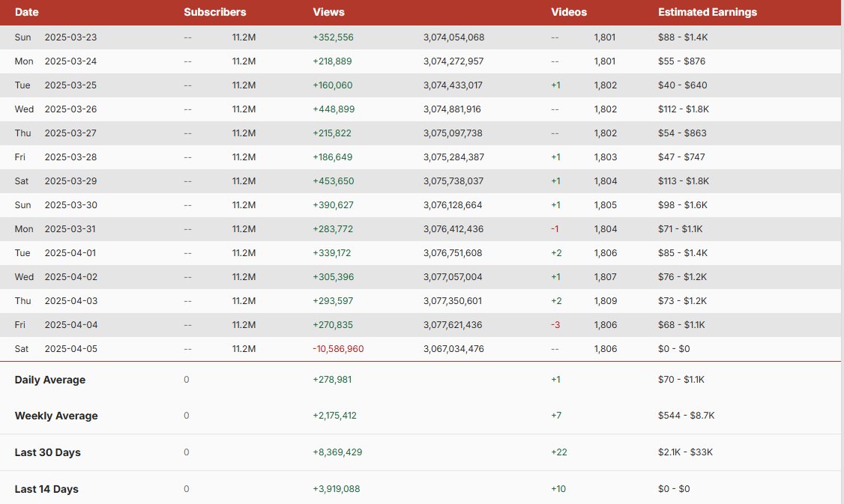Click the +22 videos in Last 30 Days
The height and width of the screenshot is (504, 844).
[558, 452]
